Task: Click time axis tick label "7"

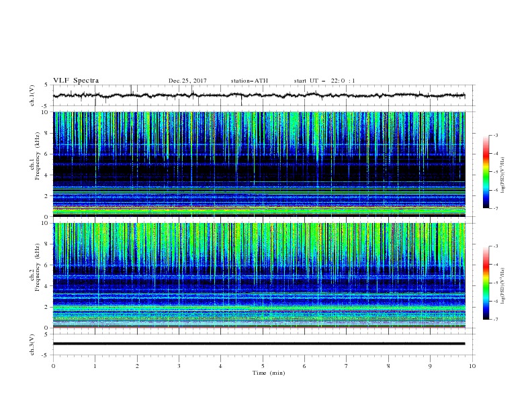Action: (347, 366)
